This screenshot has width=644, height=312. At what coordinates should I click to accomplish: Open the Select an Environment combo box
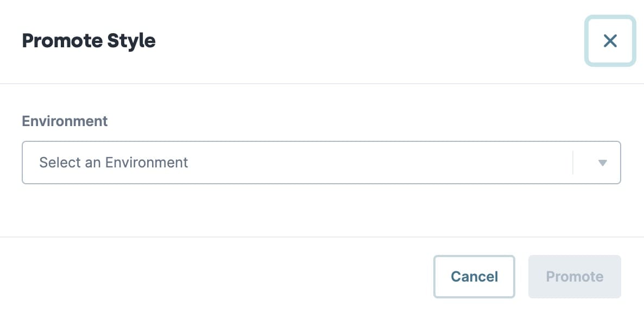[x=321, y=163]
